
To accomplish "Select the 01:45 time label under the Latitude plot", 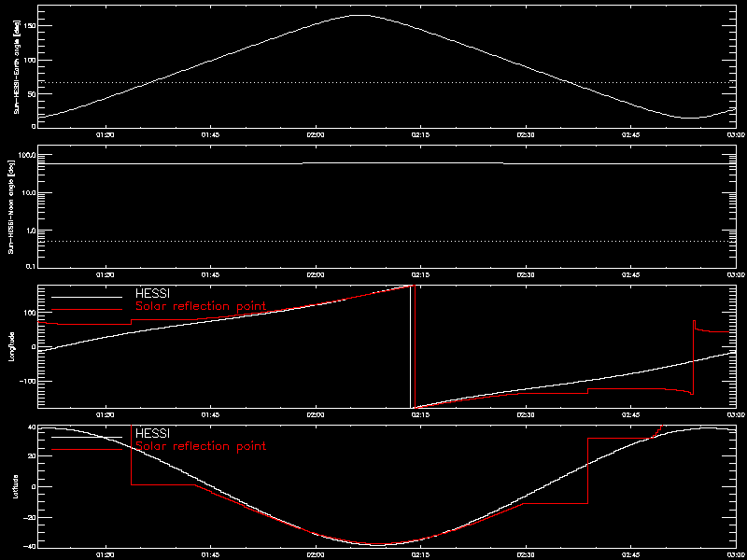I will tap(210, 555).
